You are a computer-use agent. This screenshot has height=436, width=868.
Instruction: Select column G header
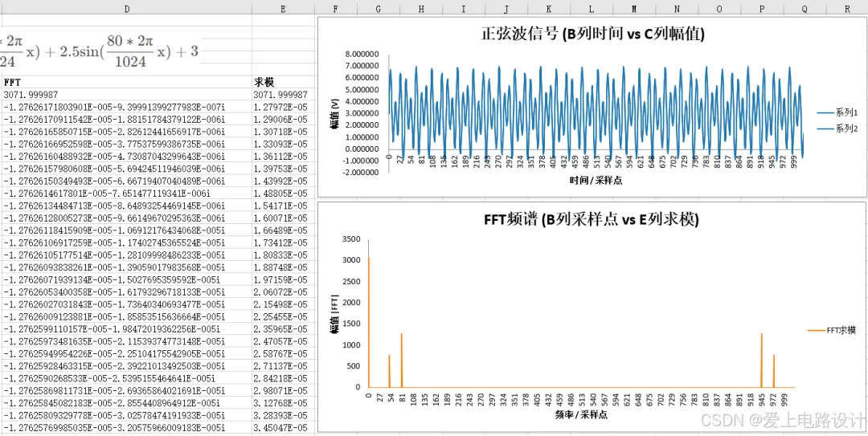pyautogui.click(x=378, y=9)
